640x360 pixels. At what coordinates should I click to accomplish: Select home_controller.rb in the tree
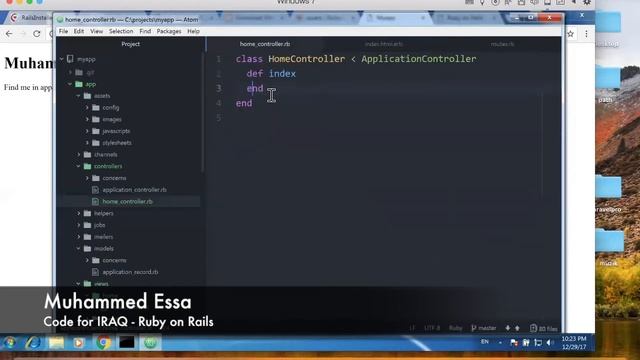(x=128, y=202)
